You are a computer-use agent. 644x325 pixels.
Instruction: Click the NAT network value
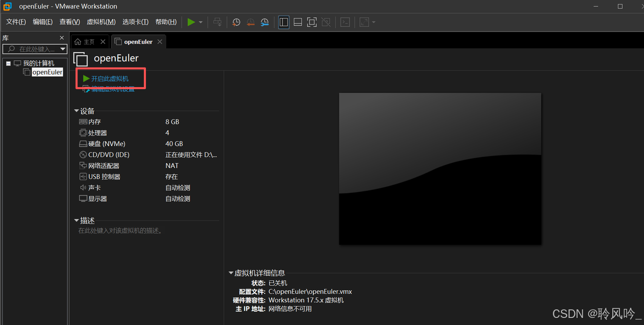pyautogui.click(x=172, y=166)
